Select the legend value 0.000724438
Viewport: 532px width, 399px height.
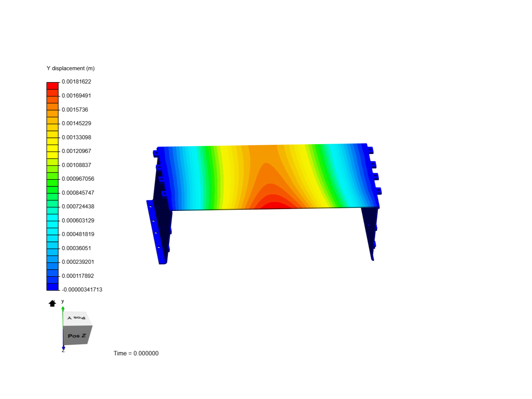pyautogui.click(x=78, y=207)
